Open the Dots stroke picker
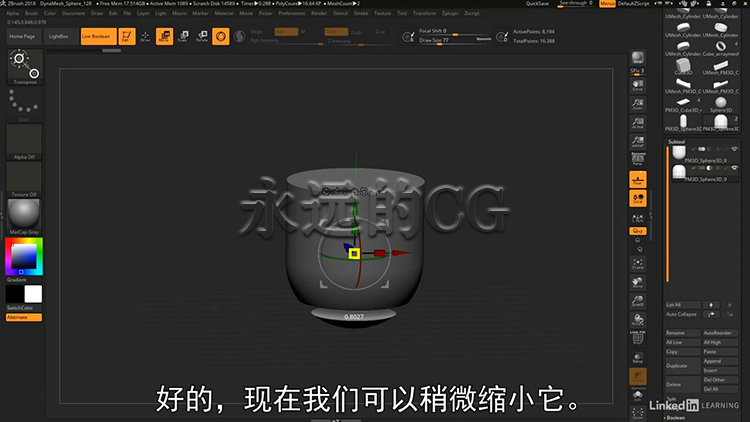 [24, 104]
